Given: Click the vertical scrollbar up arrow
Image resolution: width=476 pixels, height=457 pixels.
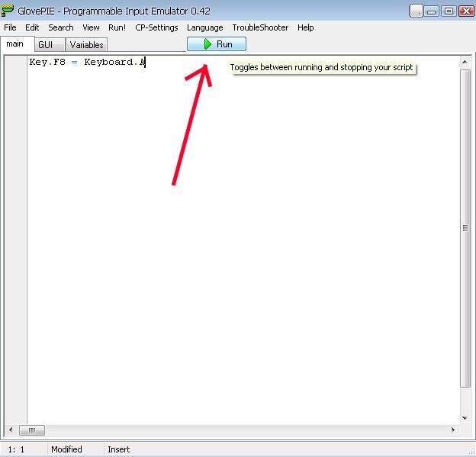Looking at the screenshot, I should tap(465, 62).
